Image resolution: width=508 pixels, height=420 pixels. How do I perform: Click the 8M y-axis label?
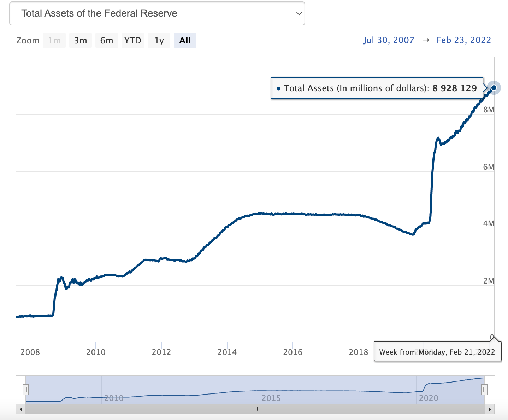click(489, 110)
